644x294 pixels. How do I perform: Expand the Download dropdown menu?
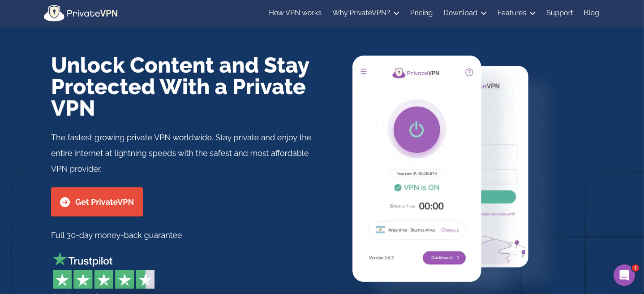(x=465, y=13)
